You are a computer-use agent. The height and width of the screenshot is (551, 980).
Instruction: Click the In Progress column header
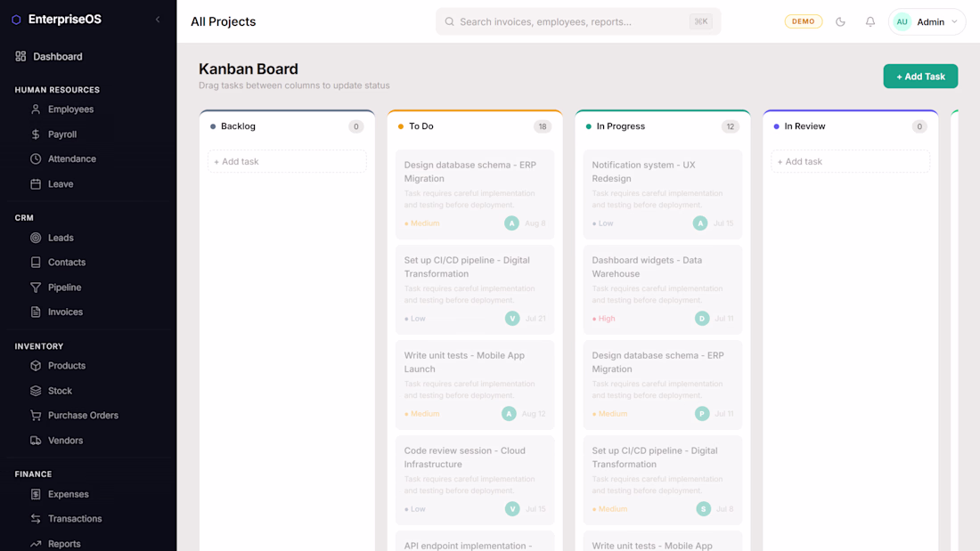tap(621, 126)
